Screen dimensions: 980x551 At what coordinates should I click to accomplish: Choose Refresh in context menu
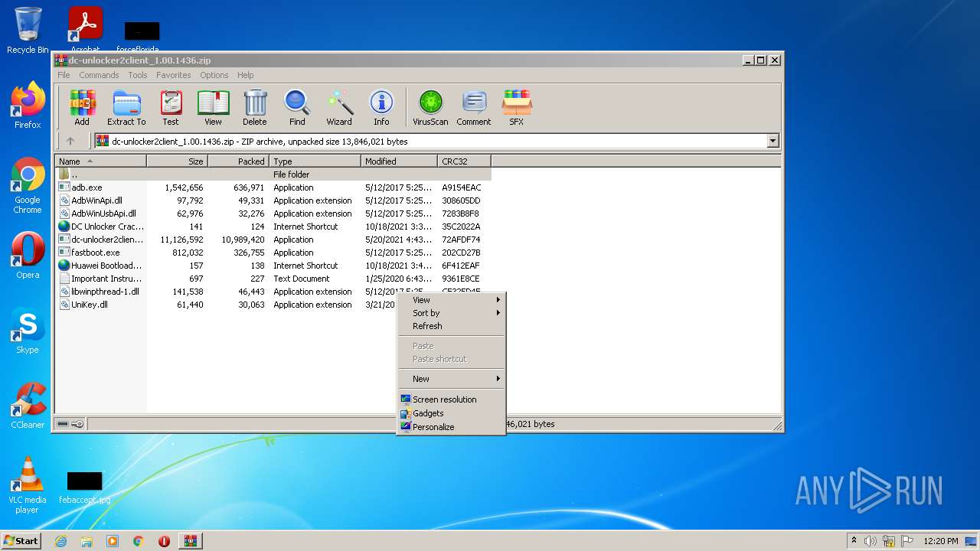(x=451, y=326)
